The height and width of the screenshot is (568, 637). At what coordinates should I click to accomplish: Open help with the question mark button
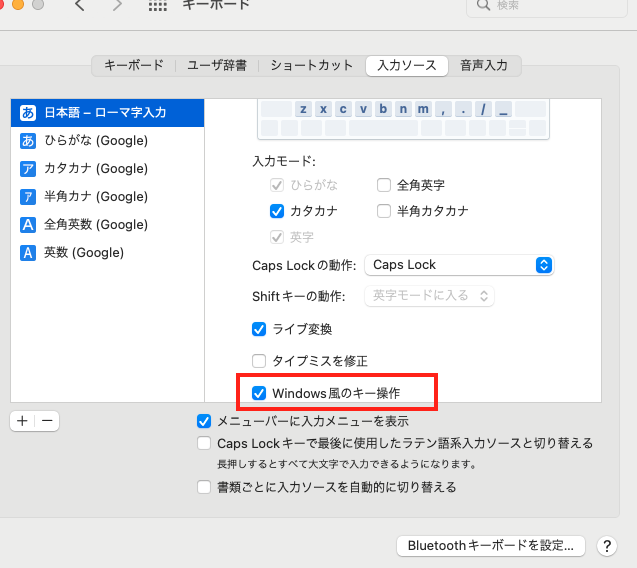(x=607, y=546)
